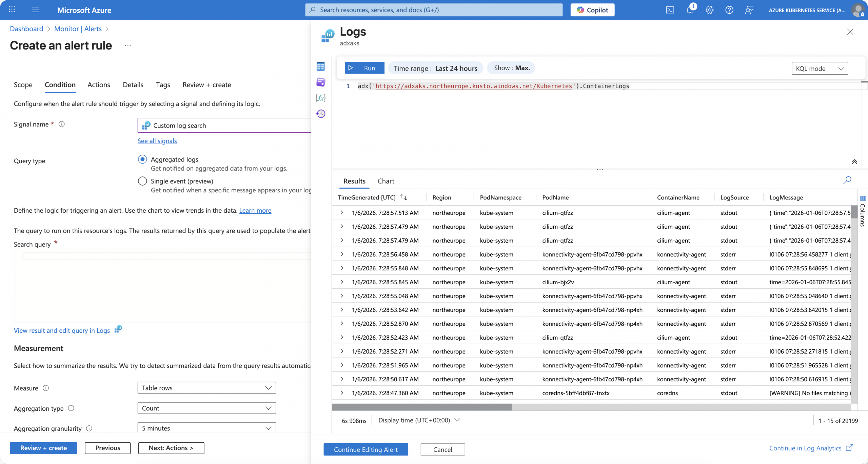This screenshot has width=868, height=464.
Task: Toggle TimeGenerated column sort order
Action: pos(403,197)
